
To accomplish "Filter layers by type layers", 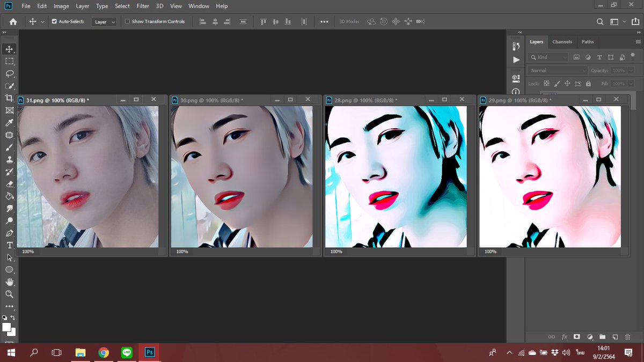I will (x=599, y=57).
